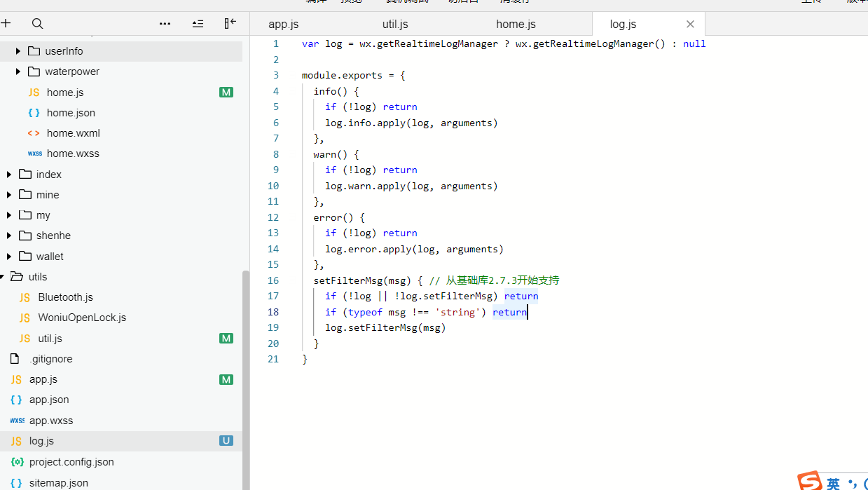Image resolution: width=868 pixels, height=490 pixels.
Task: Toggle the Sogou 英 language mode indicator
Action: [x=833, y=484]
